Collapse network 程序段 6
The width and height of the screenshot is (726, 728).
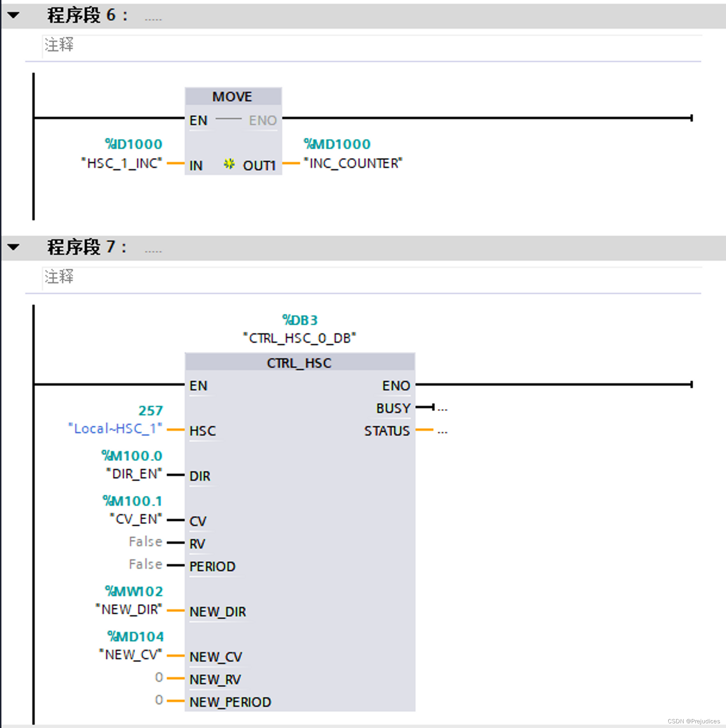[14, 16]
